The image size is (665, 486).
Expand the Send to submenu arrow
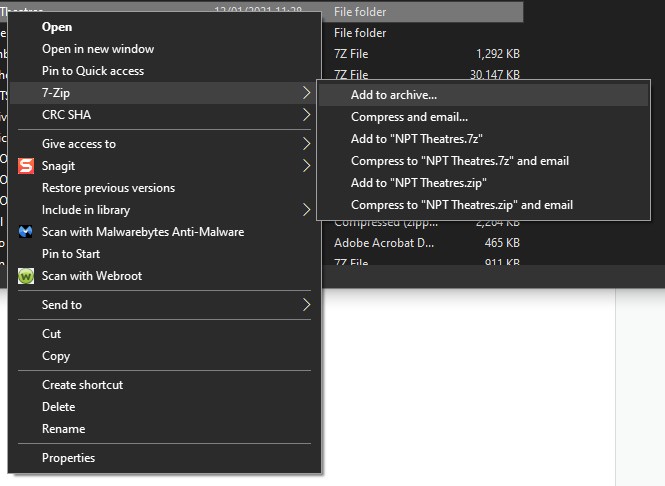point(306,304)
